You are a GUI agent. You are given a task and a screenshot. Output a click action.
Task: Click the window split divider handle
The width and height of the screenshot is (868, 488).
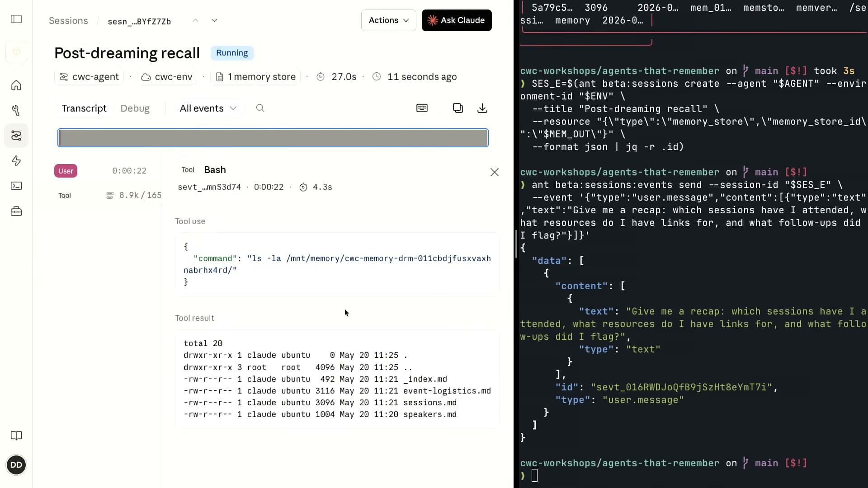516,244
